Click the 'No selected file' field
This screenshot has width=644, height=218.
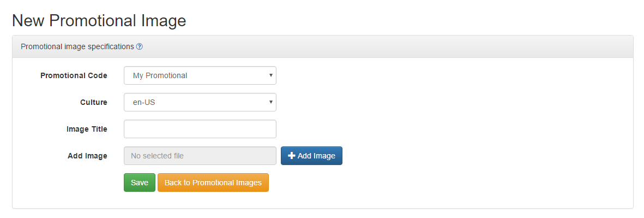point(200,156)
